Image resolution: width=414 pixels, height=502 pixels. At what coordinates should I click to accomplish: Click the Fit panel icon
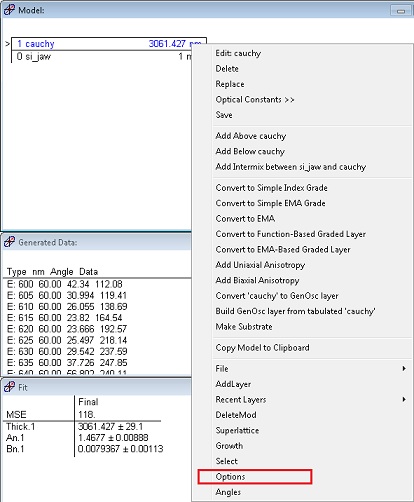(x=9, y=387)
